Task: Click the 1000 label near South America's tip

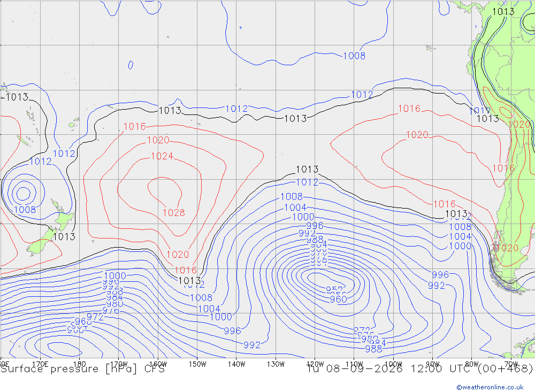Action: pos(460,246)
